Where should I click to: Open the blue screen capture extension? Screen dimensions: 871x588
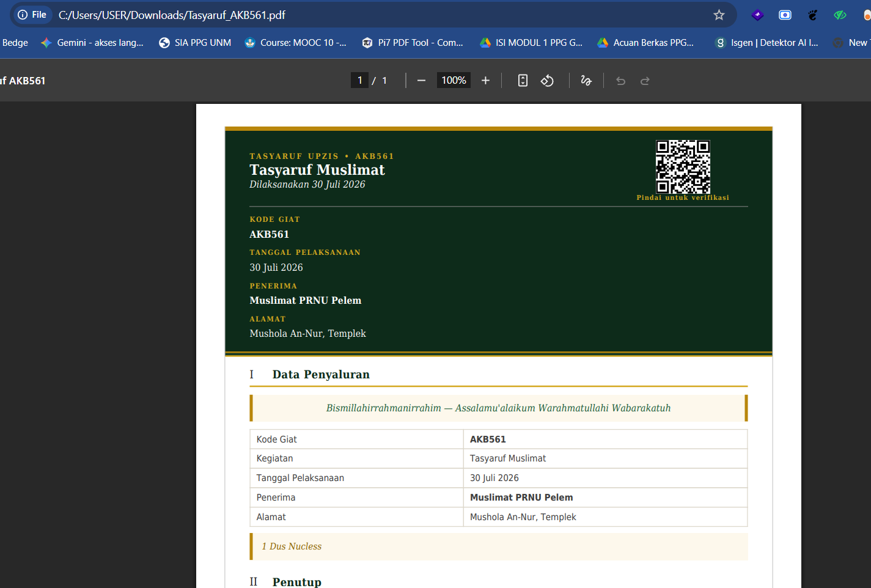785,15
